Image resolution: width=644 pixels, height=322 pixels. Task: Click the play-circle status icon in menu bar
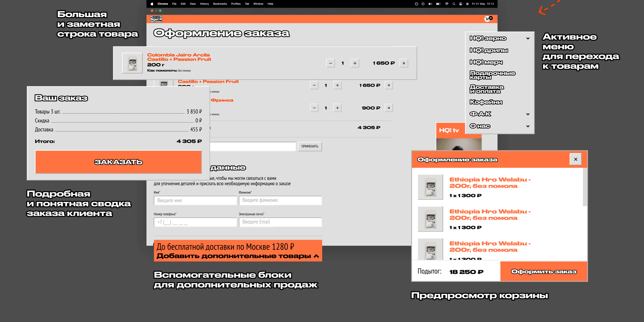click(423, 4)
